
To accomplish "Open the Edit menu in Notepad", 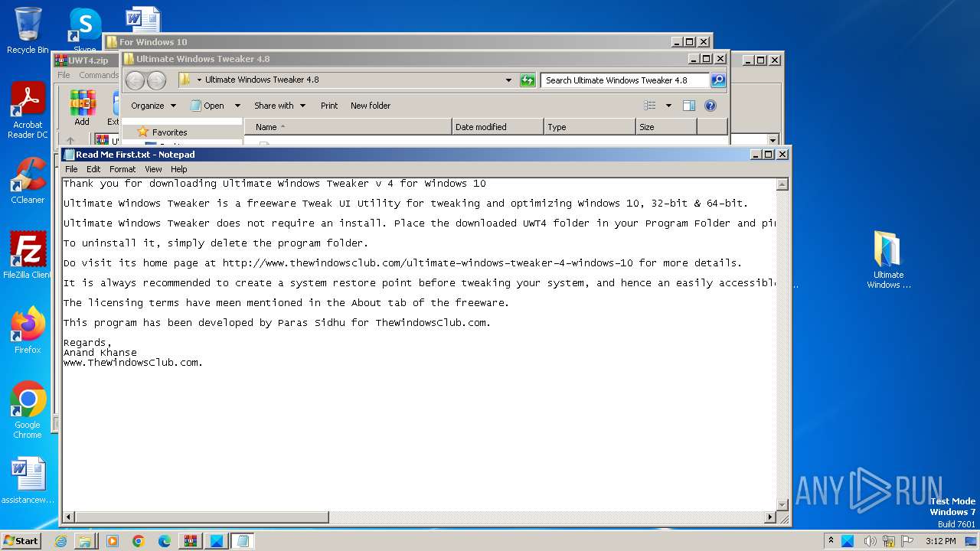I will coord(93,169).
